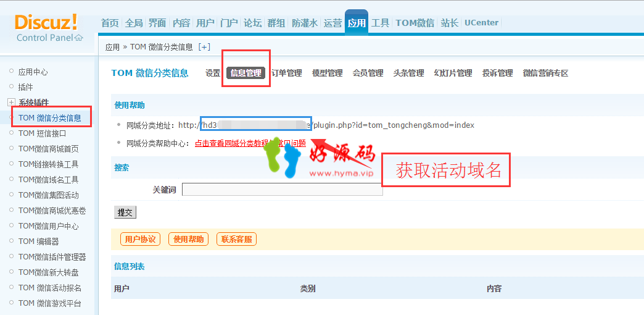Open TOM 短信接口 in sidebar
644x315 pixels.
(x=43, y=133)
